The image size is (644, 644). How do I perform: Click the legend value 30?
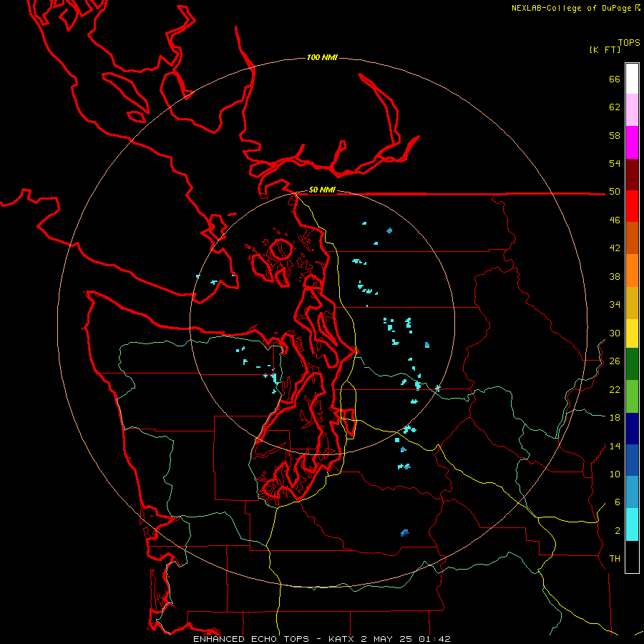click(615, 333)
